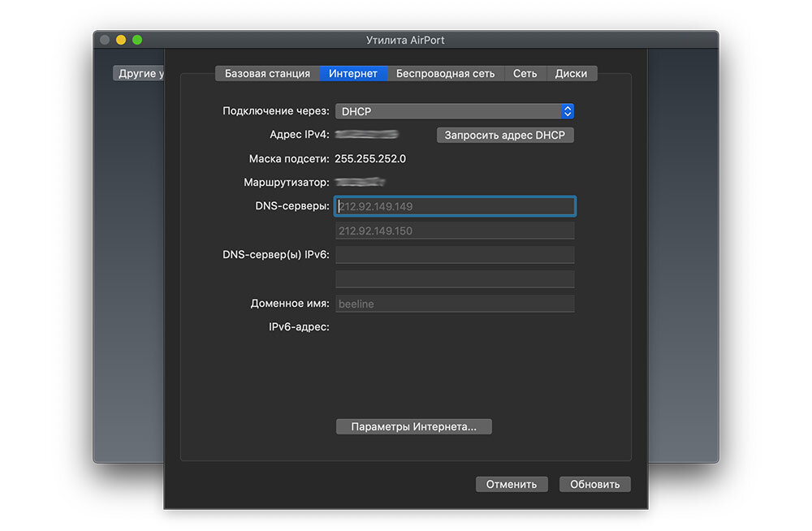Image resolution: width=812 pixels, height=531 pixels.
Task: Select the second DNS field showing 212.92.149.150
Action: 455,231
